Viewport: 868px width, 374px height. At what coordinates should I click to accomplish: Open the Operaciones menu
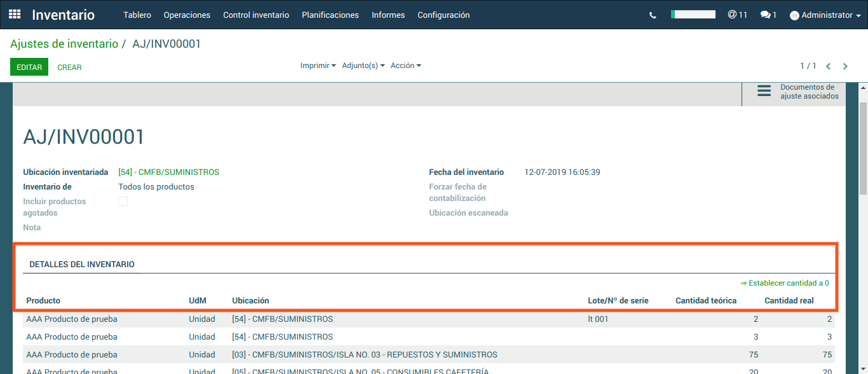coord(187,15)
